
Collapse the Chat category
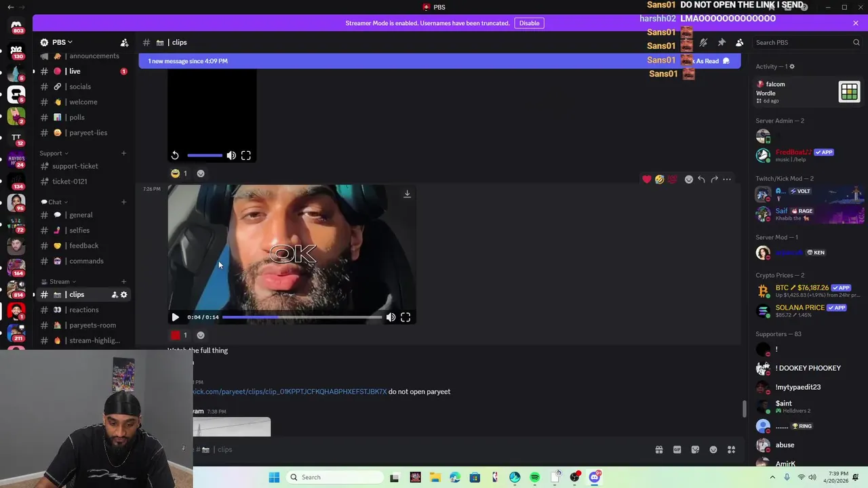tap(54, 202)
